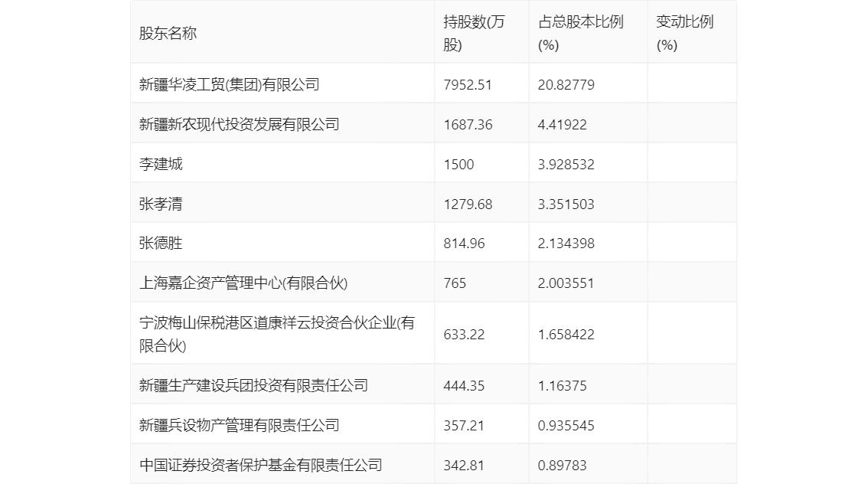Click shareholding value 1500
The image size is (868, 484).
(x=459, y=165)
